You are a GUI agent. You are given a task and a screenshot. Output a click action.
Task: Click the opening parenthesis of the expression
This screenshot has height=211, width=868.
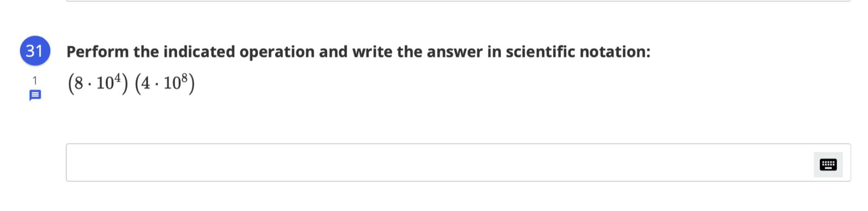click(70, 84)
